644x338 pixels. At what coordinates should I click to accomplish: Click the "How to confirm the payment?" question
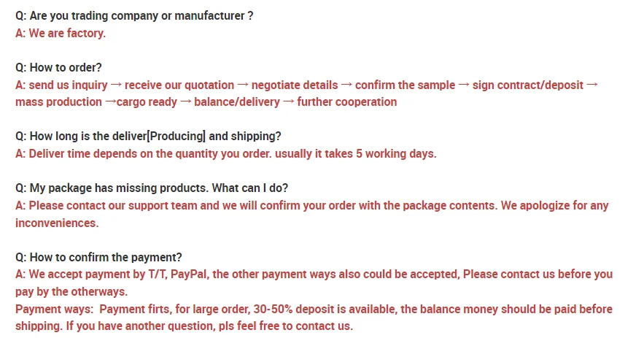(98, 257)
